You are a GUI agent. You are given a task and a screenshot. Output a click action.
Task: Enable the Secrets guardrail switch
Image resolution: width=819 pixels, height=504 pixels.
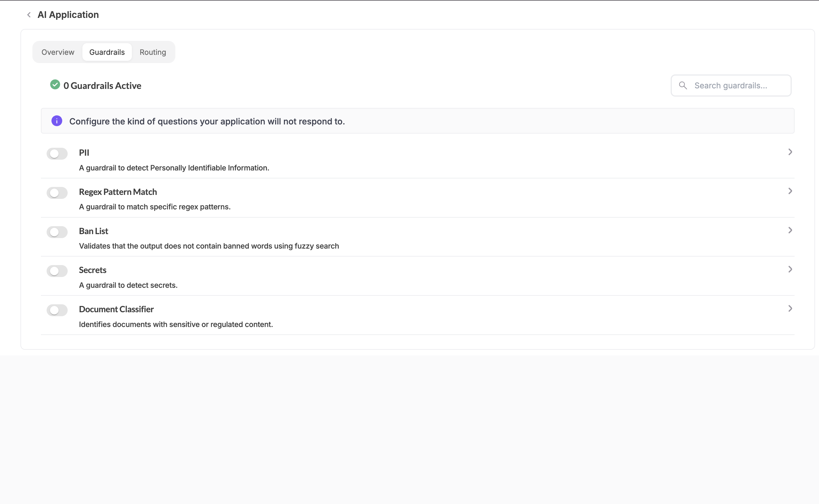57,271
